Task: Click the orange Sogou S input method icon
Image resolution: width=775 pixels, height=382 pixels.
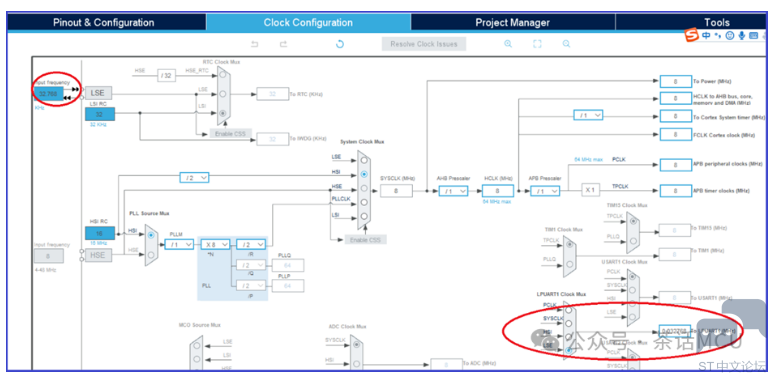Action: (x=692, y=36)
